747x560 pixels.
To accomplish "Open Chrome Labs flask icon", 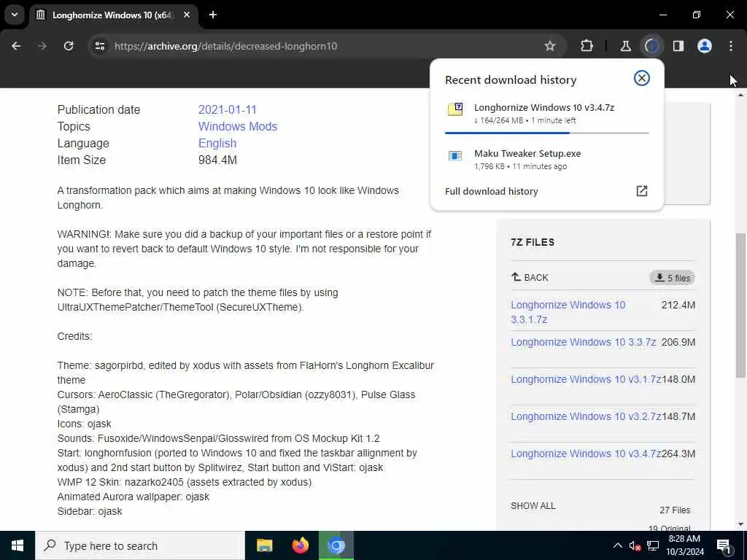I will (625, 46).
